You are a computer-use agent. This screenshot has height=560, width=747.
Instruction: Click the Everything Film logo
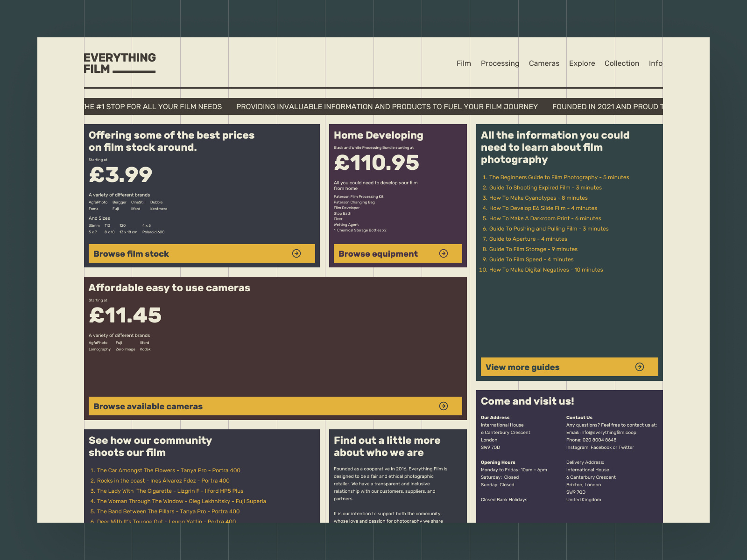pyautogui.click(x=120, y=63)
